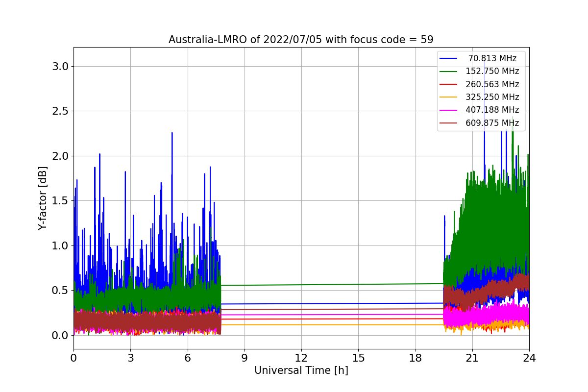Select the 609.875 MHz legend label
The height and width of the screenshot is (392, 588).
(x=492, y=123)
